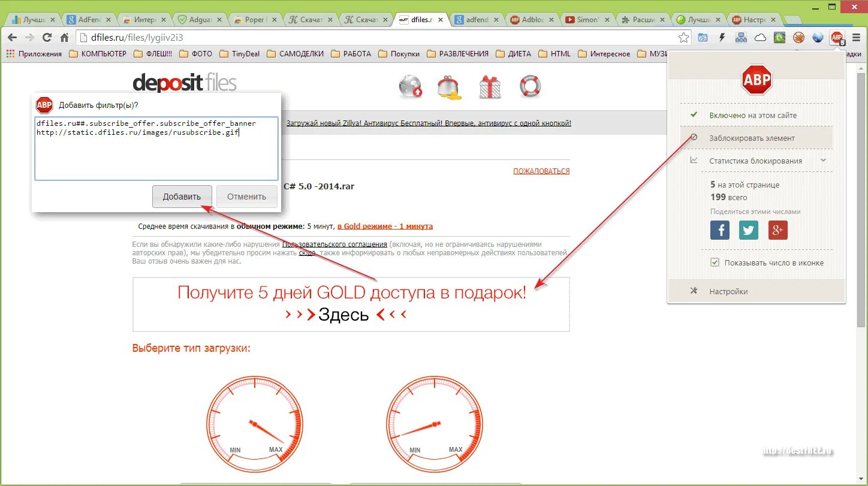Click the Zillya antivirus ad link
This screenshot has width=868, height=486.
429,123
